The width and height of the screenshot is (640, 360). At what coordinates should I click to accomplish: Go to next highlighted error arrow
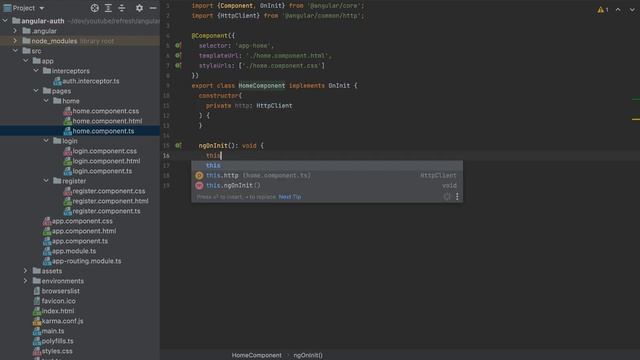point(632,9)
